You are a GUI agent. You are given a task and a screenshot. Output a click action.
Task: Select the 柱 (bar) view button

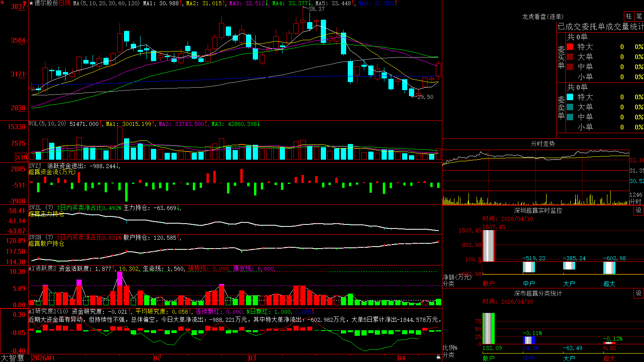coord(629,16)
